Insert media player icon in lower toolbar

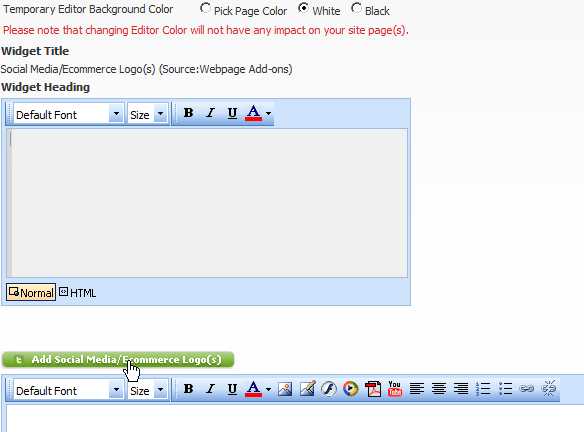tap(351, 389)
